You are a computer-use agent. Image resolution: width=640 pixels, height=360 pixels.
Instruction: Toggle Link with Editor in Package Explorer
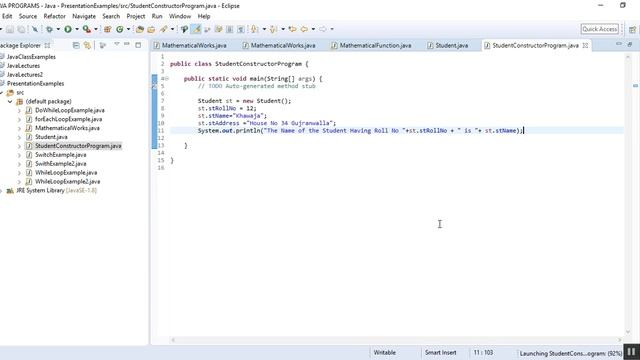tap(87, 45)
